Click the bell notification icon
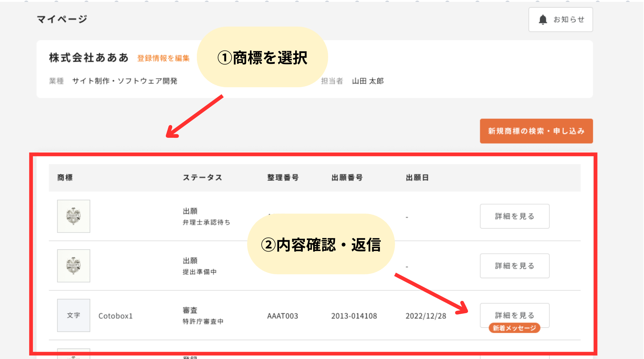The image size is (644, 359). point(543,20)
